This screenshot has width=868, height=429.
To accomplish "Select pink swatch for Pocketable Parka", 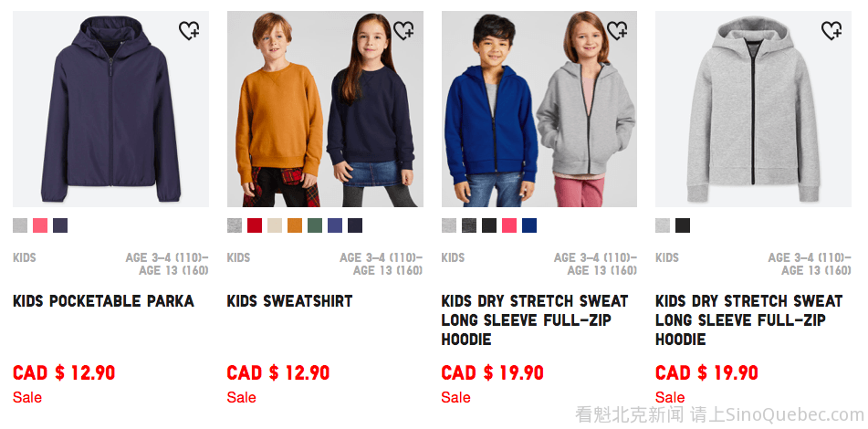I will coord(40,225).
